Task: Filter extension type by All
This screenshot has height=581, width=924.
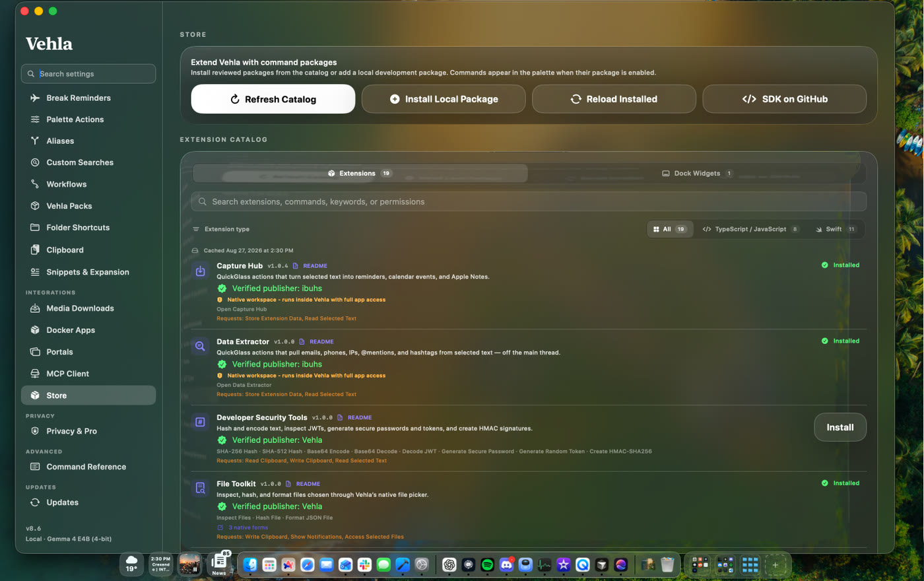Action: click(670, 229)
